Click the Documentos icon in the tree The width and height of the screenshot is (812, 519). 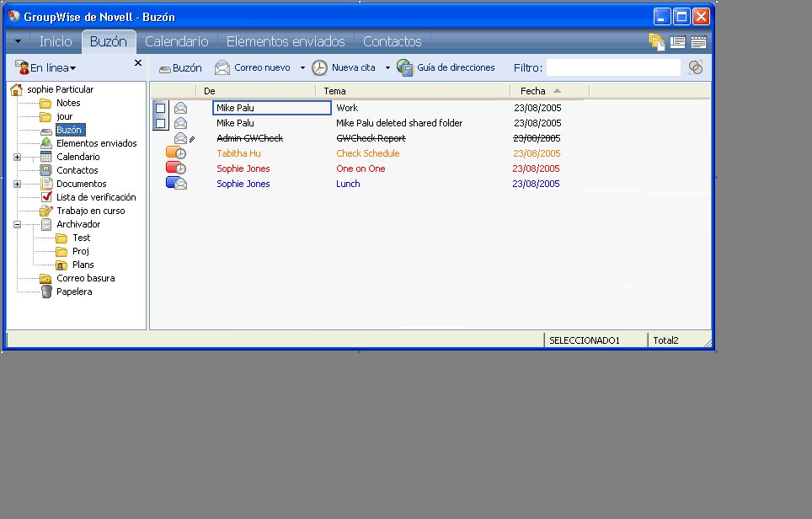point(46,184)
